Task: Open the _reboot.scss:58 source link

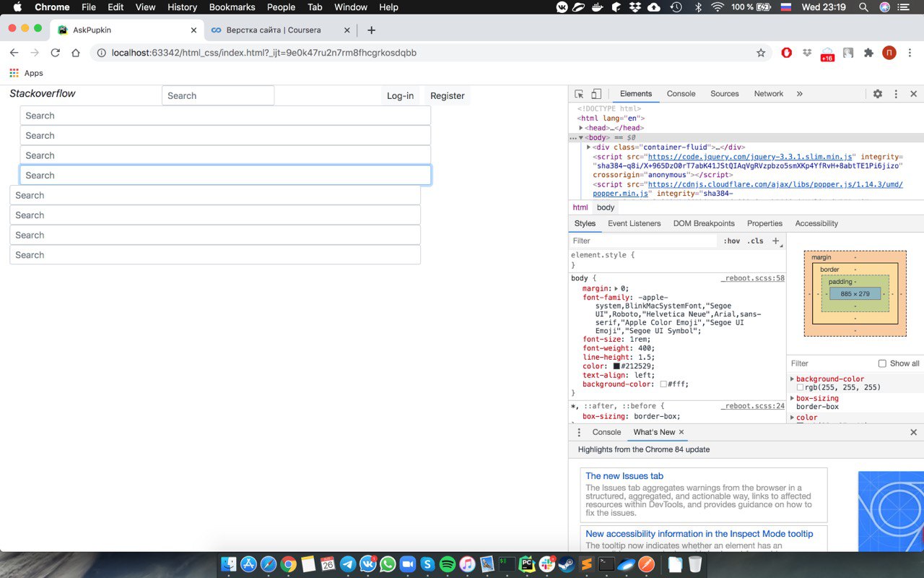Action: click(752, 278)
